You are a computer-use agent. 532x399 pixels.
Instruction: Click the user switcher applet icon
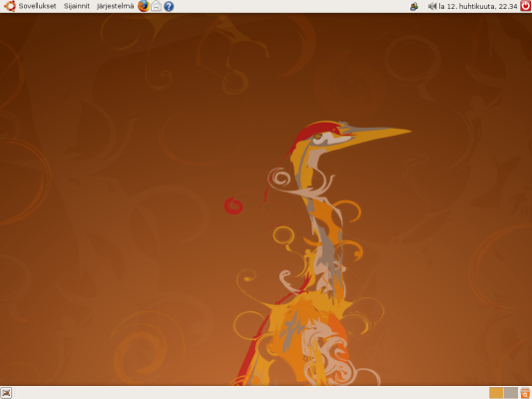click(x=414, y=6)
